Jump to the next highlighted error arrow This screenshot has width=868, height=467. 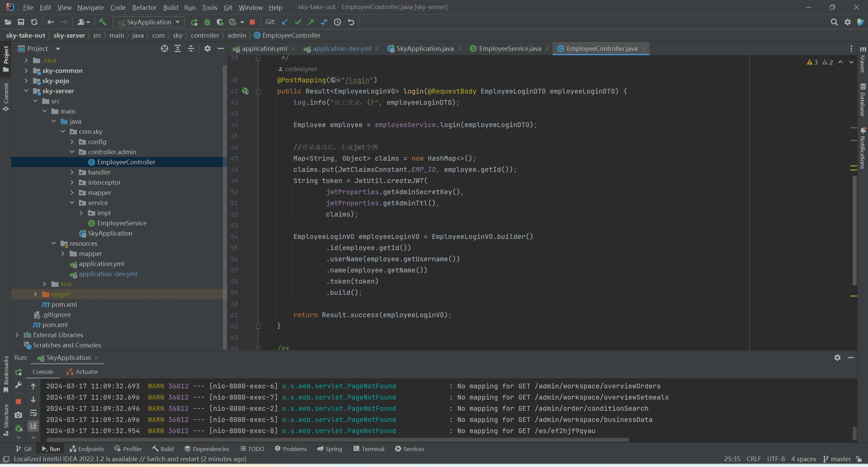[851, 62]
